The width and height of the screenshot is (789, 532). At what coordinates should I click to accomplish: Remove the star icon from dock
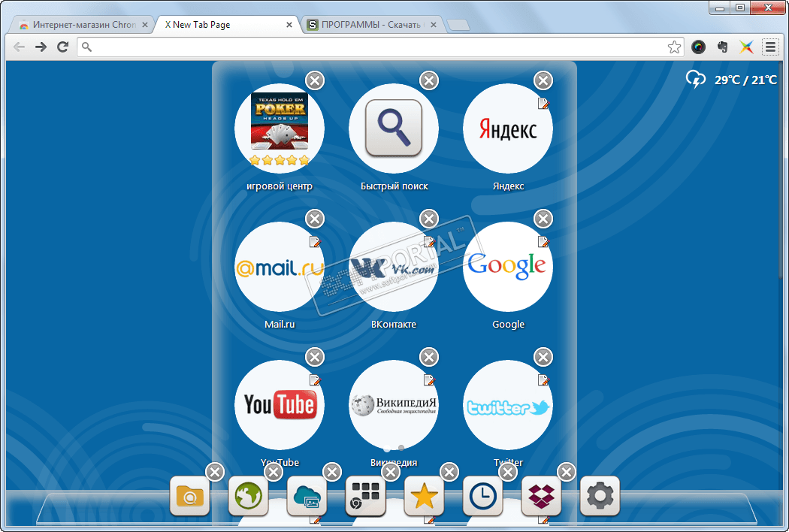449,472
